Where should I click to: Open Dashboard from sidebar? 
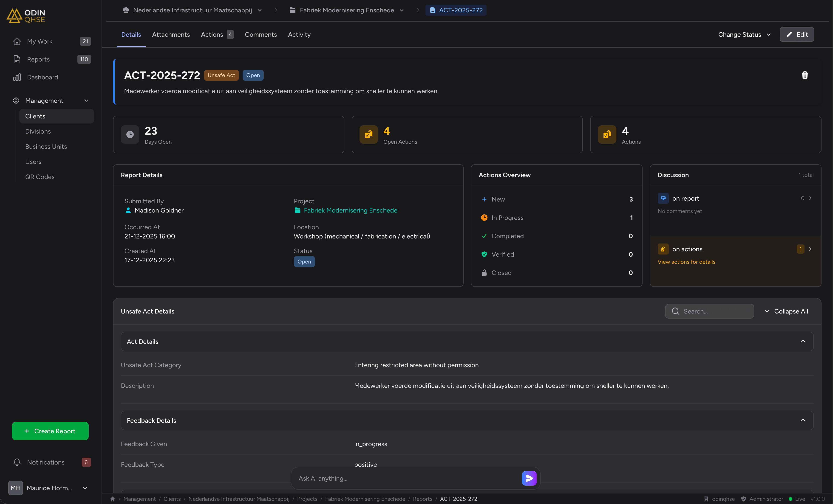(x=42, y=77)
